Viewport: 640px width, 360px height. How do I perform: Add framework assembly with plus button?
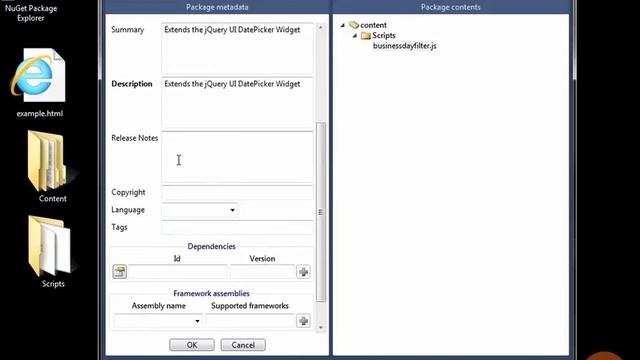(x=303, y=321)
